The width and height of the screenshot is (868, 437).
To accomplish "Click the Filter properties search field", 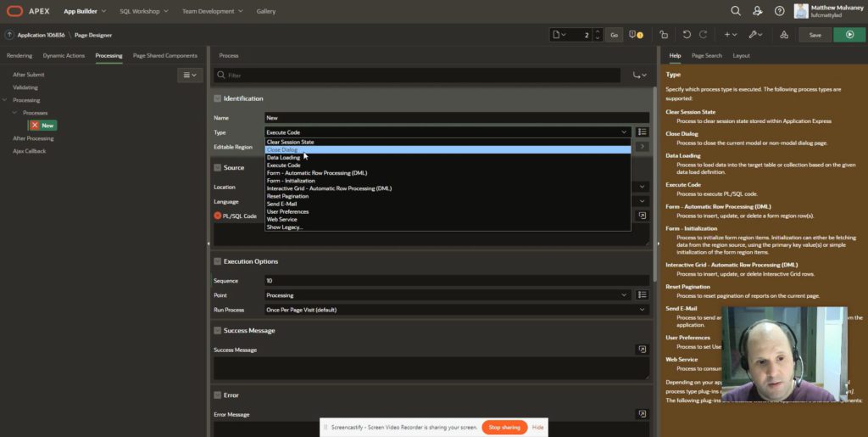I will coord(417,76).
